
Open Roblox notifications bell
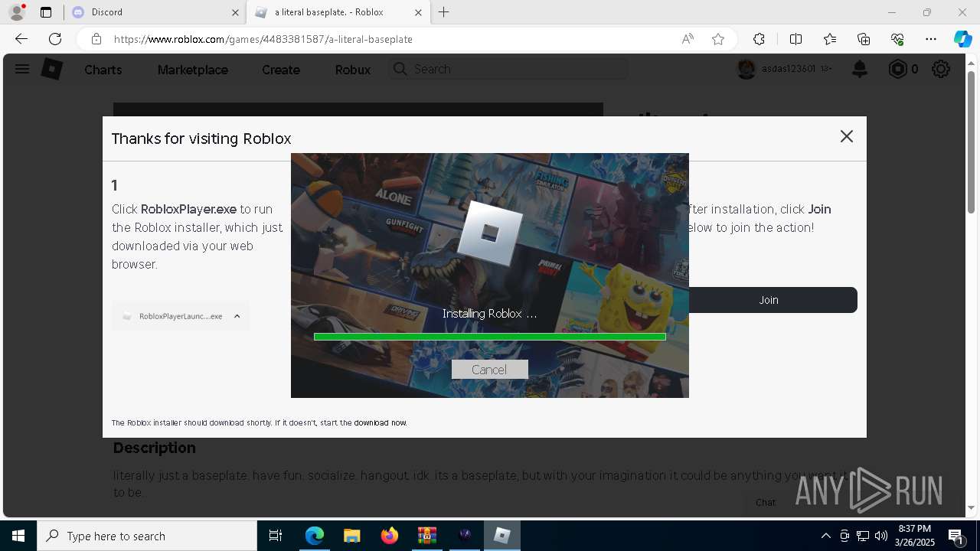click(x=860, y=70)
